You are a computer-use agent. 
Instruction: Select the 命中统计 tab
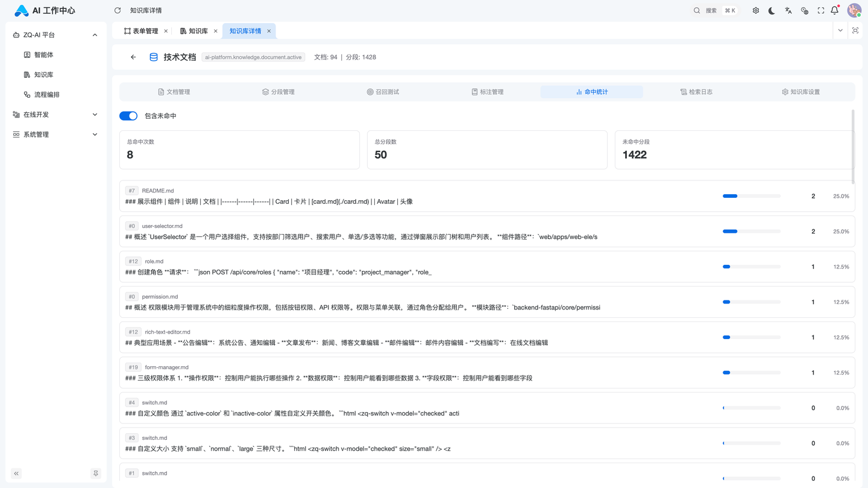(x=592, y=92)
